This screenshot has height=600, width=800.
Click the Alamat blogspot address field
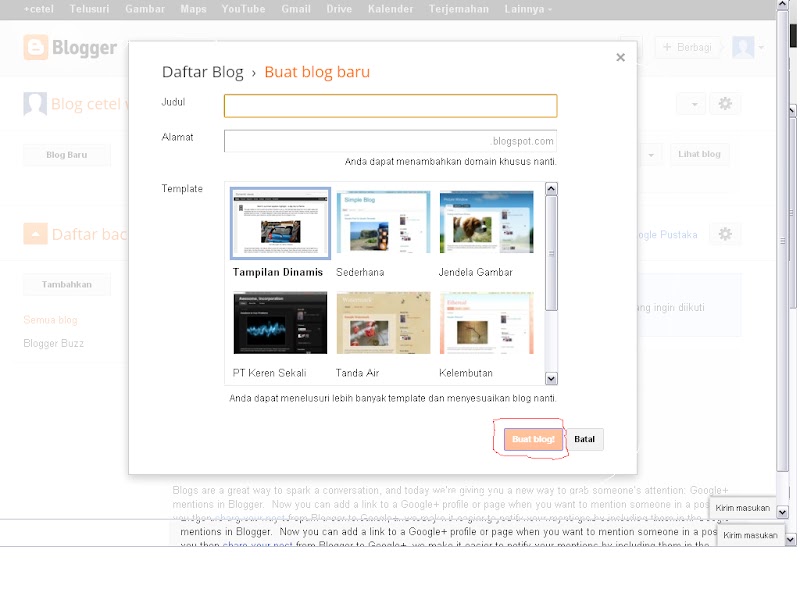390,141
